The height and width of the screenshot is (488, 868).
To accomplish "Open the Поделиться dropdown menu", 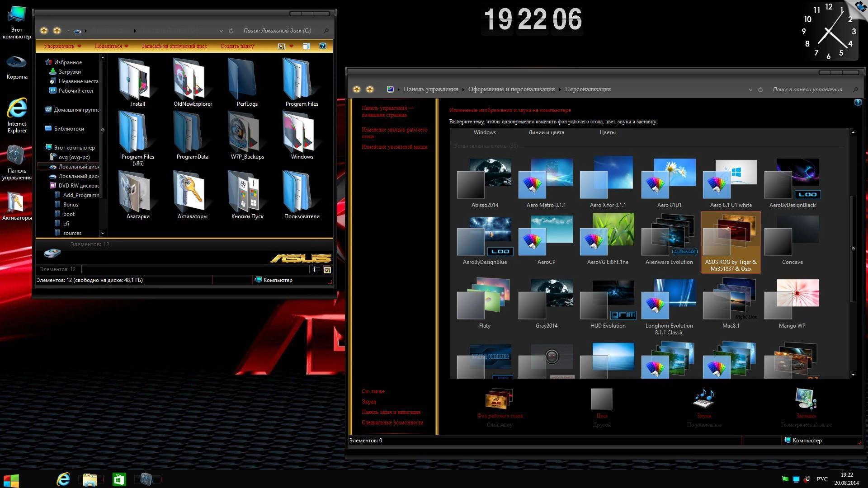I will tap(111, 46).
